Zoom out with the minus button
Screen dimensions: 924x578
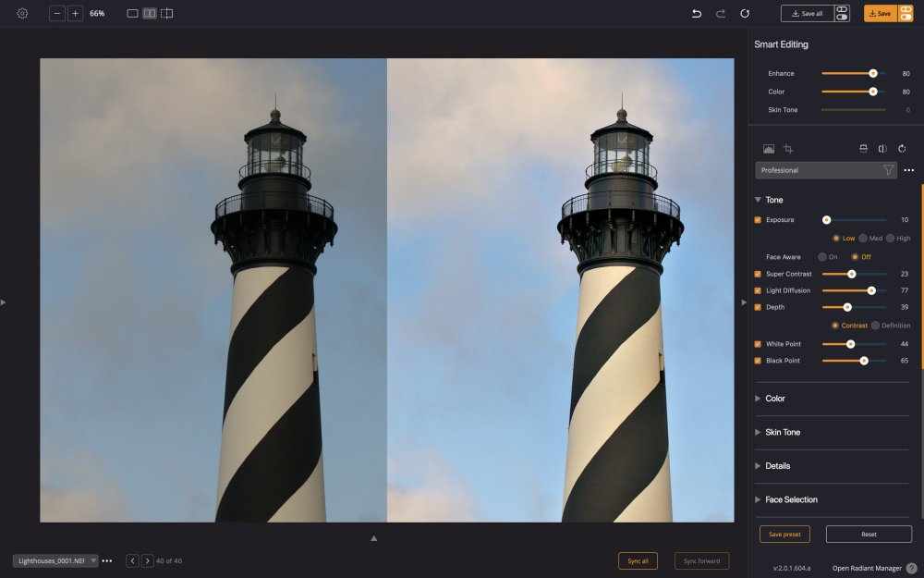57,13
